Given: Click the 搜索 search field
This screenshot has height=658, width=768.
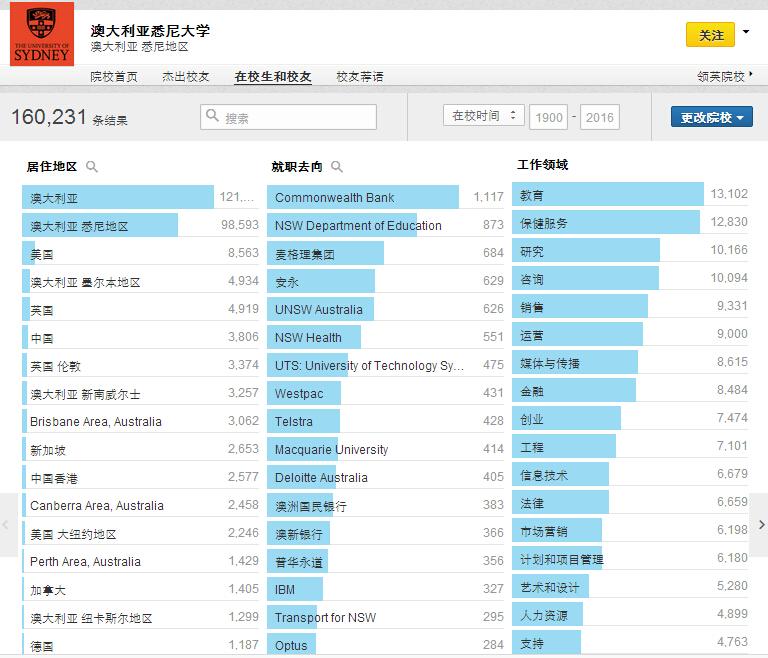Looking at the screenshot, I should [x=288, y=117].
